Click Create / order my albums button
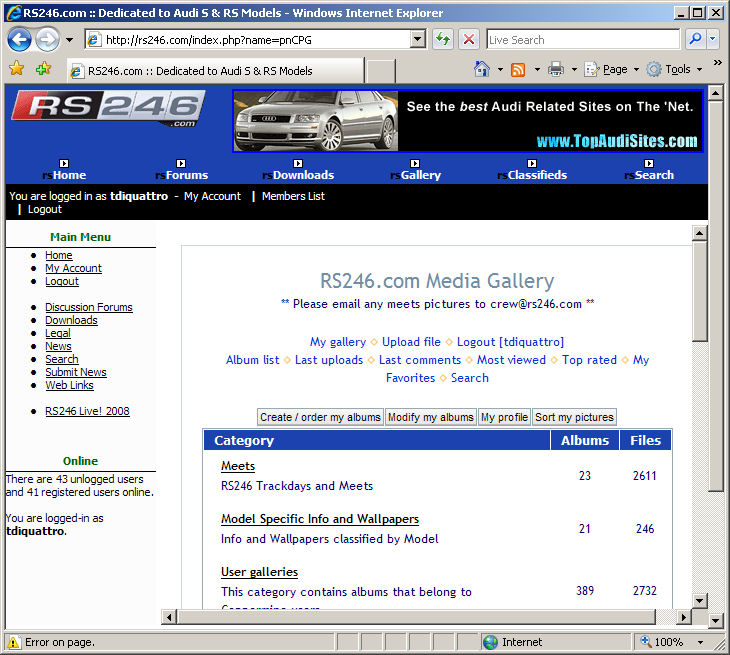 click(320, 417)
